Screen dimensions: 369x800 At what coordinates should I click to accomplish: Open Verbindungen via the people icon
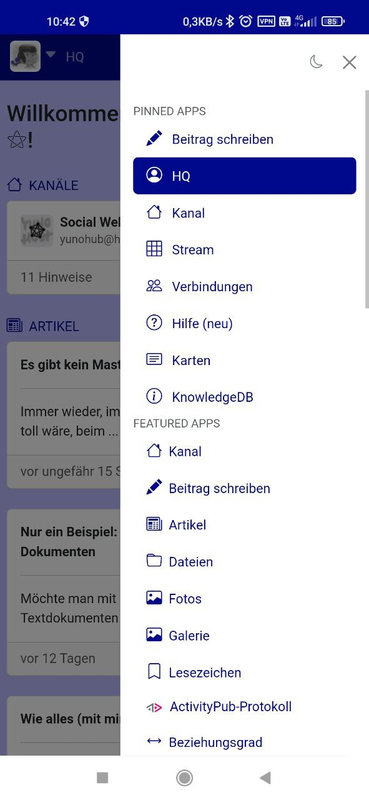[154, 286]
